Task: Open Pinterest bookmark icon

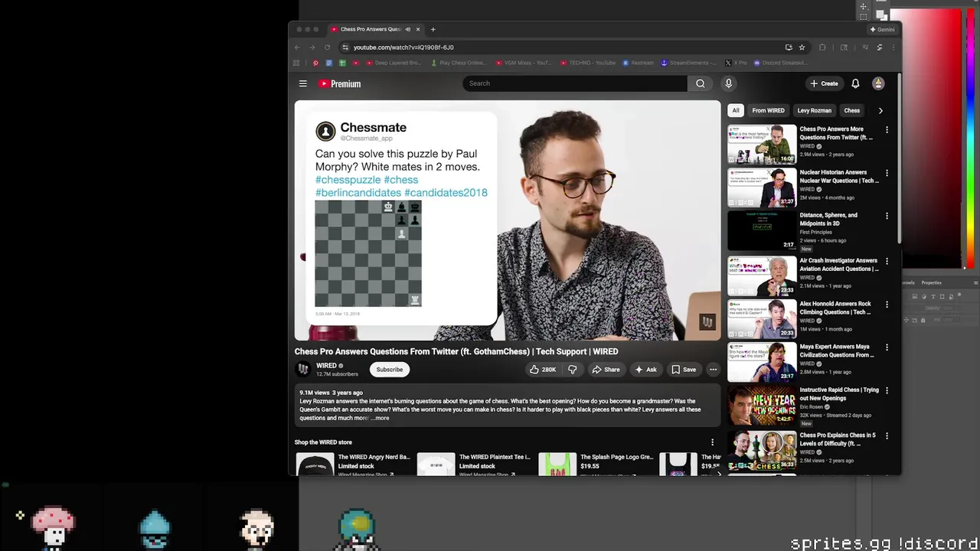Action: [x=315, y=63]
